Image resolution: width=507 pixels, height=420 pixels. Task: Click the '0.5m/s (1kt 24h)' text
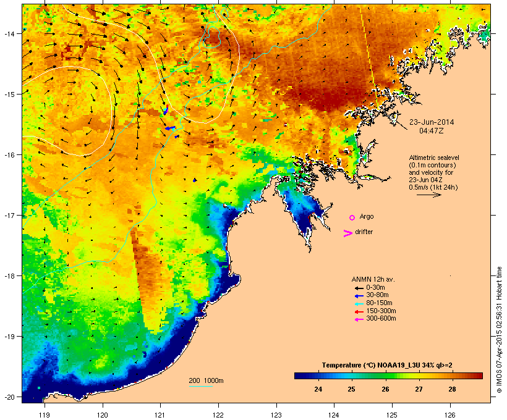[x=433, y=187]
